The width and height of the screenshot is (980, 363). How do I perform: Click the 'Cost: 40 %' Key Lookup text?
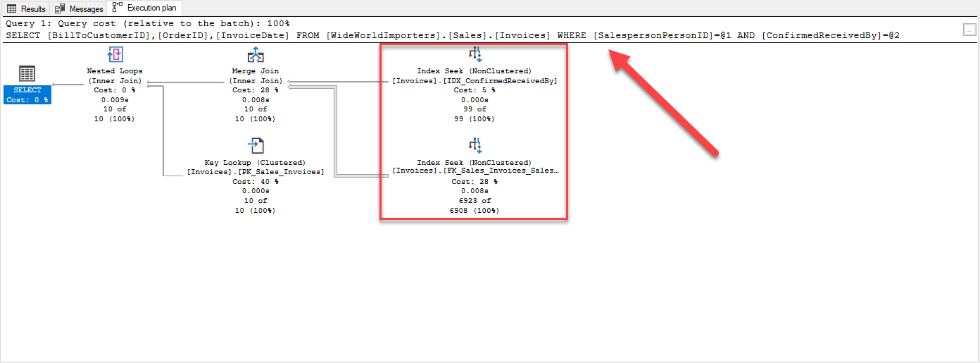tap(255, 181)
